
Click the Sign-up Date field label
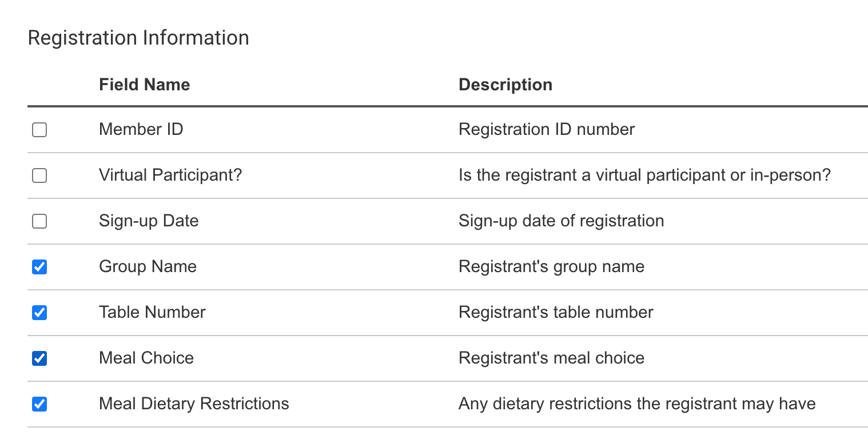pos(149,221)
